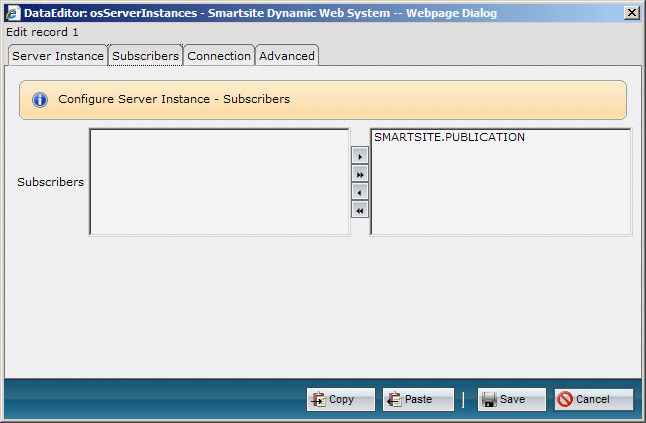Click the blue info icon
Image resolution: width=646 pixels, height=423 pixels.
(40, 100)
